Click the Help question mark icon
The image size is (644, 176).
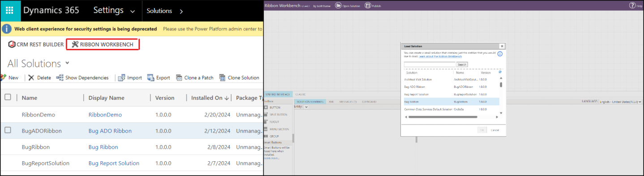632,5
